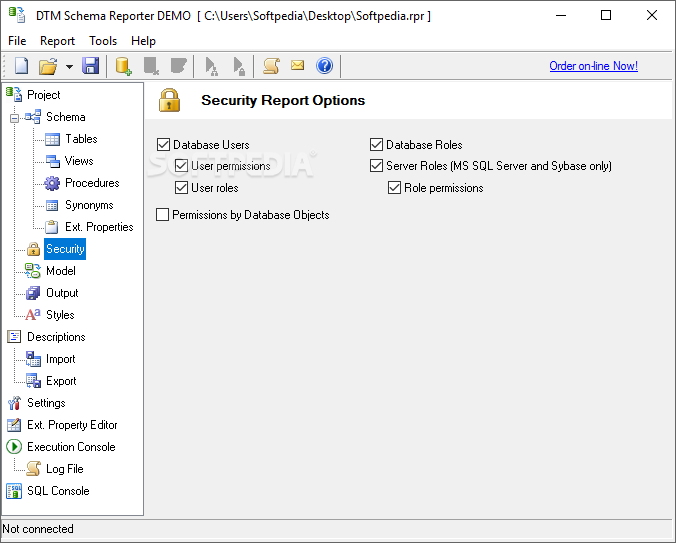
Task: Click the Export icon in tree
Action: (33, 381)
